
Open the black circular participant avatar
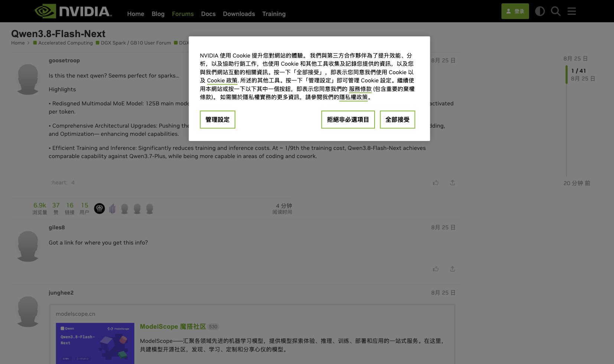coord(99,209)
